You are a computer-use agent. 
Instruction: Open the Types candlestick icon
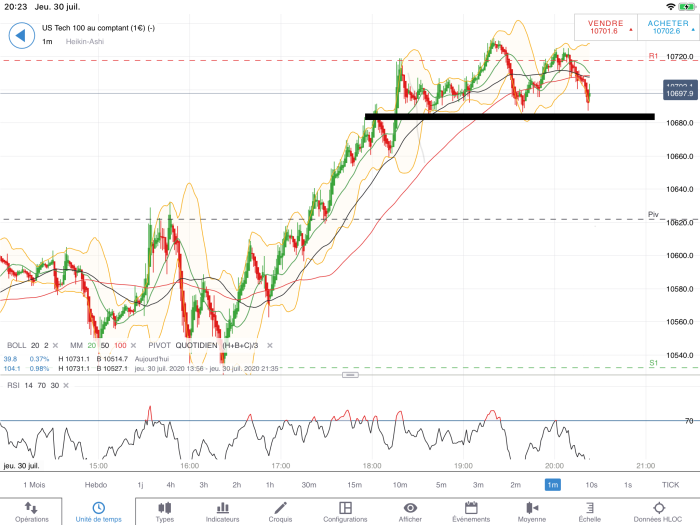pyautogui.click(x=164, y=508)
